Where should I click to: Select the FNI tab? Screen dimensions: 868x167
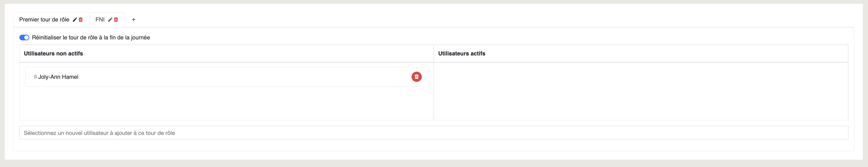click(x=100, y=20)
